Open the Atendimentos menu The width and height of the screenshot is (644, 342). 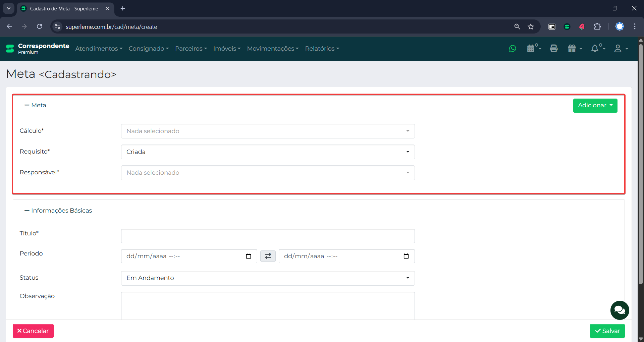99,49
